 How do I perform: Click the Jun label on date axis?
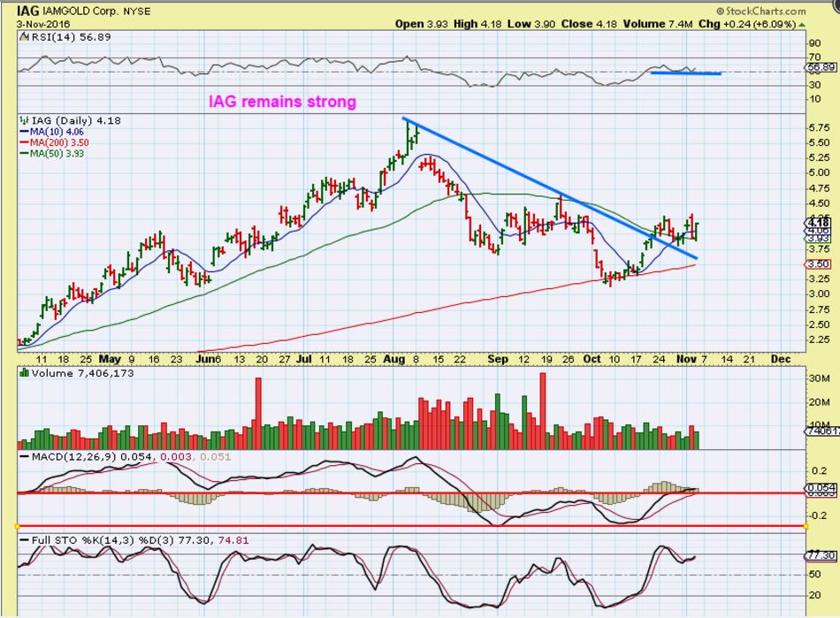[x=205, y=359]
